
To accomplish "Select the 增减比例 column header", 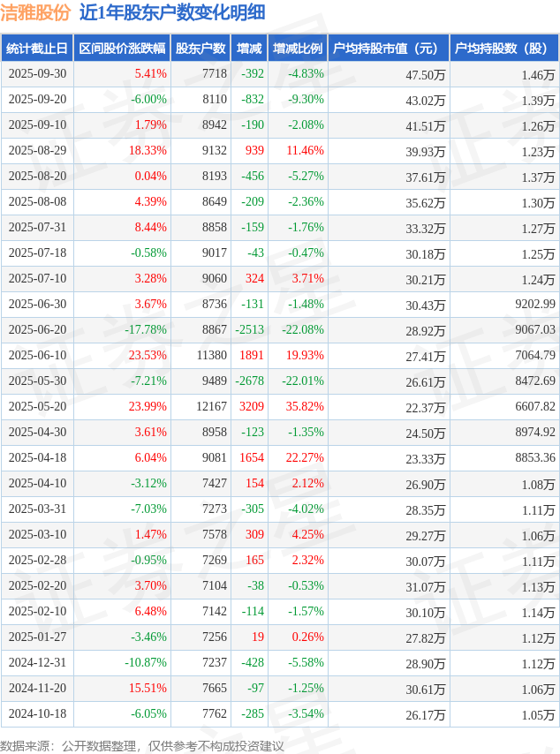I will 298,49.
